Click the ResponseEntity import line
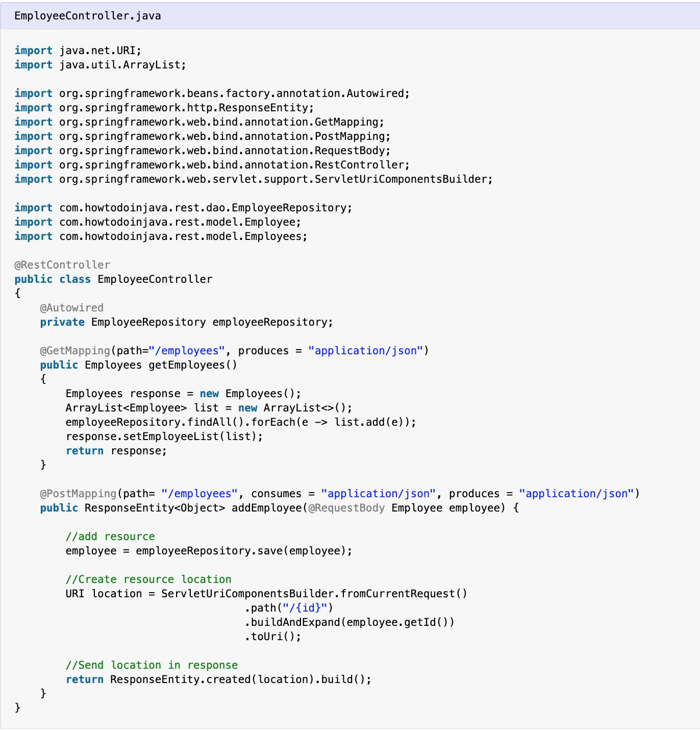 [164, 108]
